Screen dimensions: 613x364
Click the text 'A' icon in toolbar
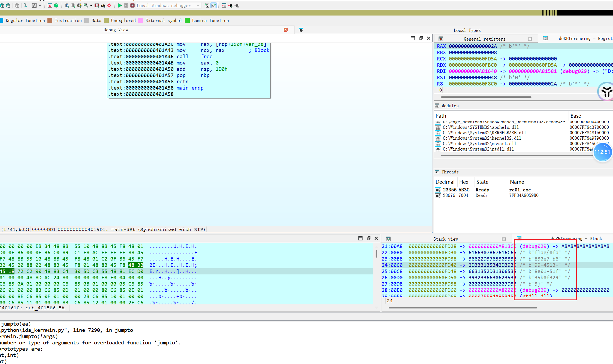[x=34, y=5]
